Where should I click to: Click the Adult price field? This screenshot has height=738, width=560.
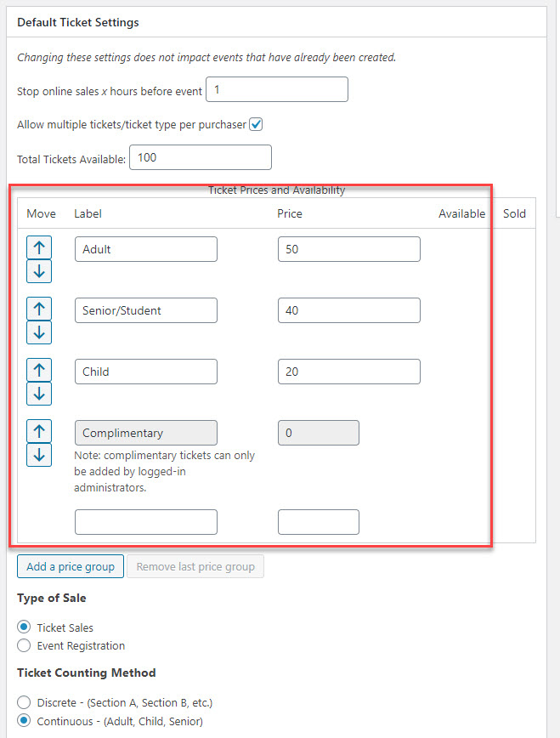point(348,248)
